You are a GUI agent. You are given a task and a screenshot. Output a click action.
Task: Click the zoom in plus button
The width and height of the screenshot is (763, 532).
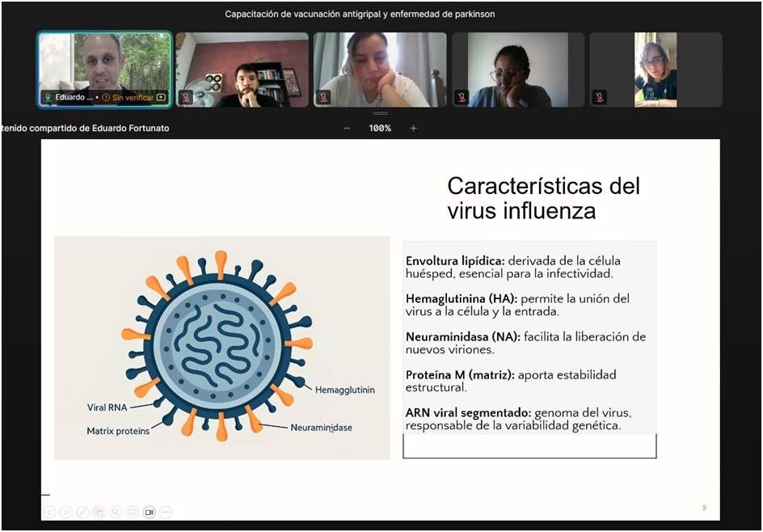pyautogui.click(x=413, y=128)
